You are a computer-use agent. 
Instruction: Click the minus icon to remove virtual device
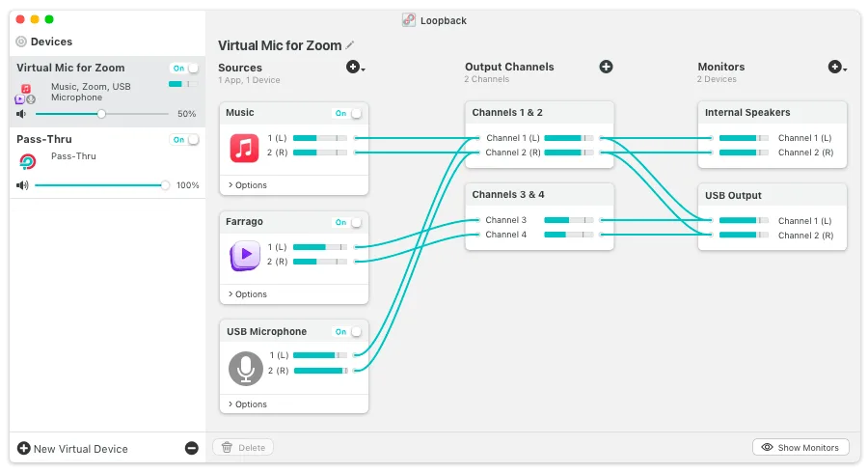click(192, 448)
